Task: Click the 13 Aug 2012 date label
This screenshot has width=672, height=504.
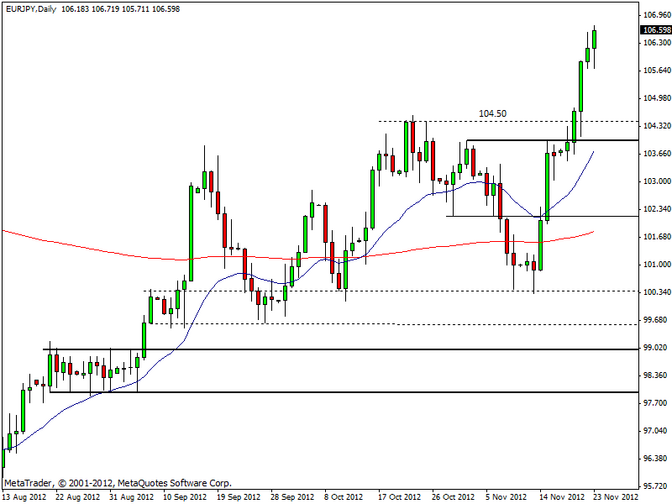Action: 22,496
